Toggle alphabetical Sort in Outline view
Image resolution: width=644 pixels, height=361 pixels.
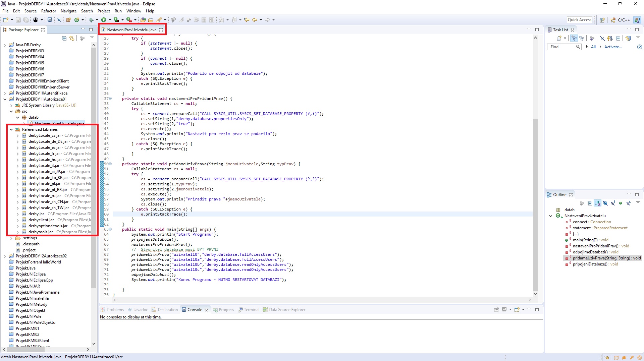point(597,203)
